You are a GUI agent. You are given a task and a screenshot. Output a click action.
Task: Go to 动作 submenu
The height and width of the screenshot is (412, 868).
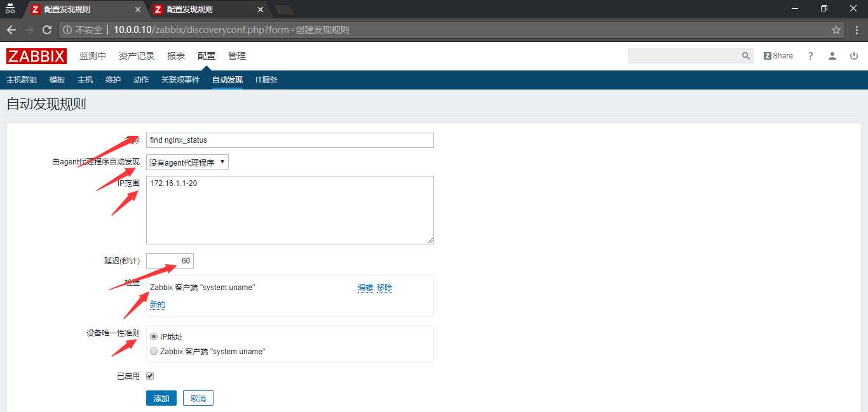point(141,80)
